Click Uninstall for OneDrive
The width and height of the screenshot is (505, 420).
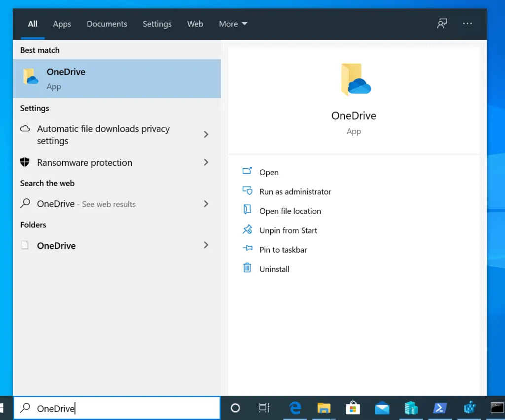coord(274,268)
